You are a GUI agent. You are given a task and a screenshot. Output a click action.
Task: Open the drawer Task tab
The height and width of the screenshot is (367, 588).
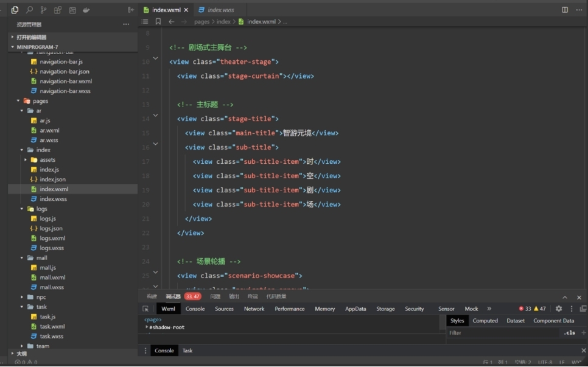[x=187, y=351]
